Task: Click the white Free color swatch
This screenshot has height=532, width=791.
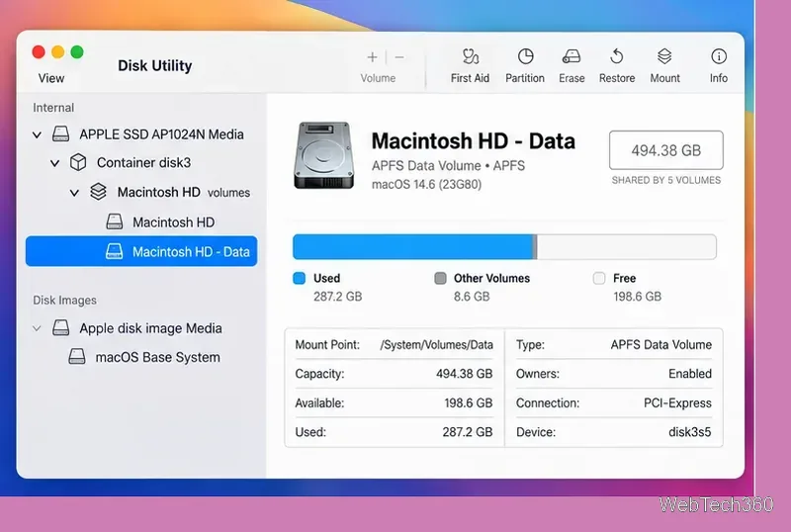Action: pos(599,278)
